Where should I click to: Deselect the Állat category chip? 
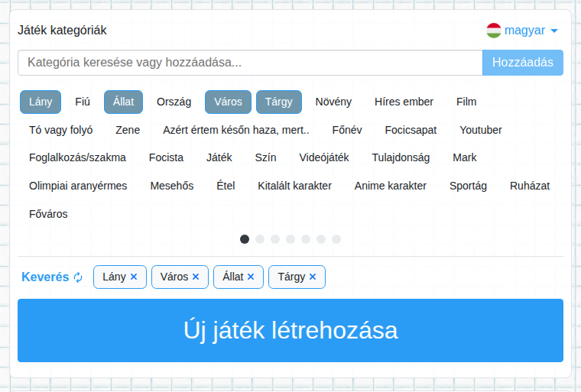click(x=123, y=102)
